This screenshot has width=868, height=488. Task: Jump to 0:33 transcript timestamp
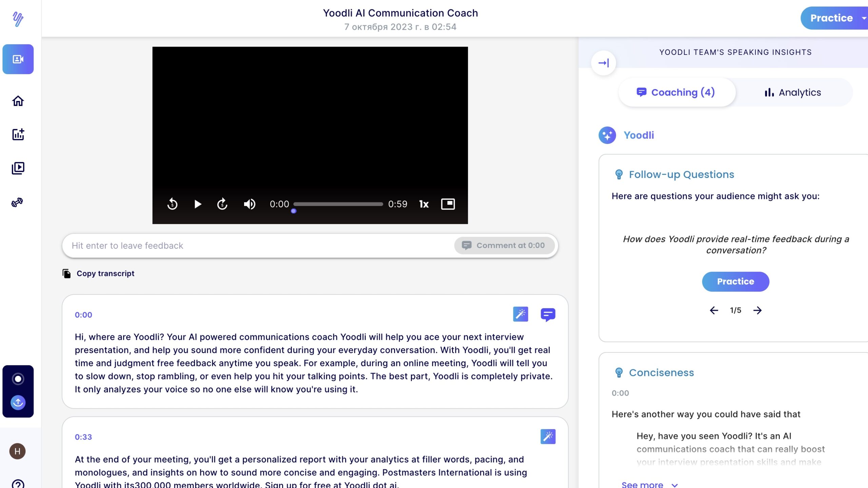pyautogui.click(x=83, y=437)
